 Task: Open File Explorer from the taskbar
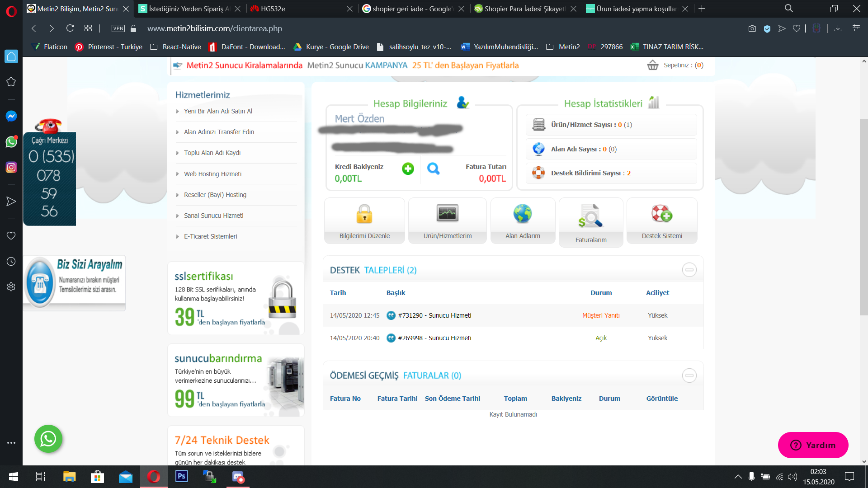tap(69, 476)
